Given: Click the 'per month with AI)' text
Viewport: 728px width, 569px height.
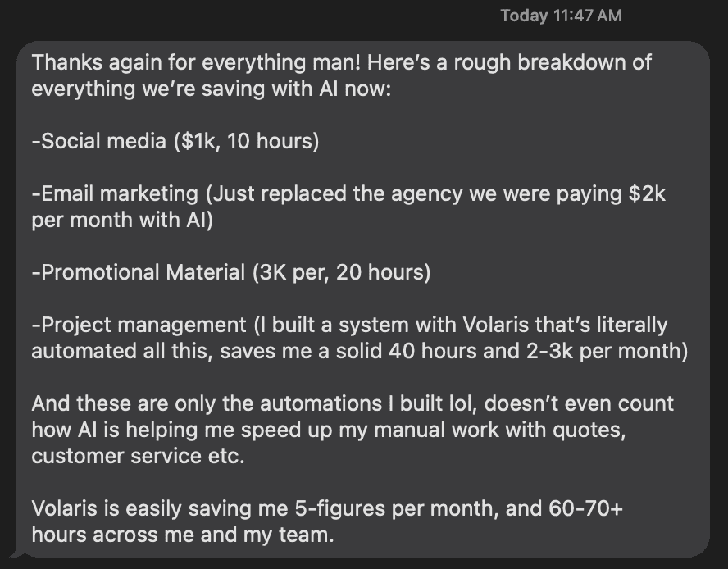Looking at the screenshot, I should 122,221.
